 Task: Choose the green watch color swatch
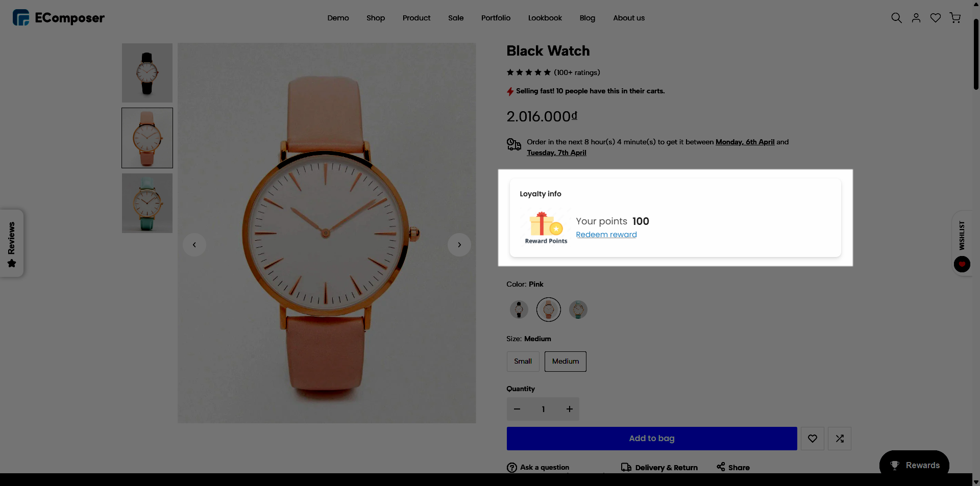coord(578,310)
